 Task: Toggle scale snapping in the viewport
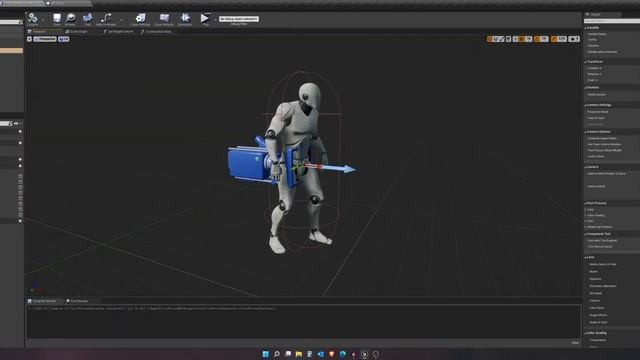[554, 39]
